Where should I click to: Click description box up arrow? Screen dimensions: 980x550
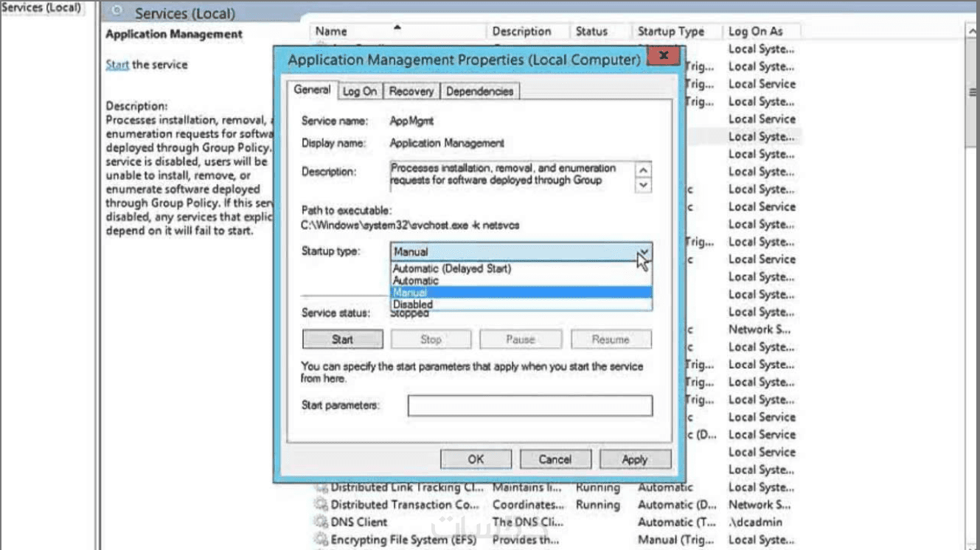click(x=644, y=170)
